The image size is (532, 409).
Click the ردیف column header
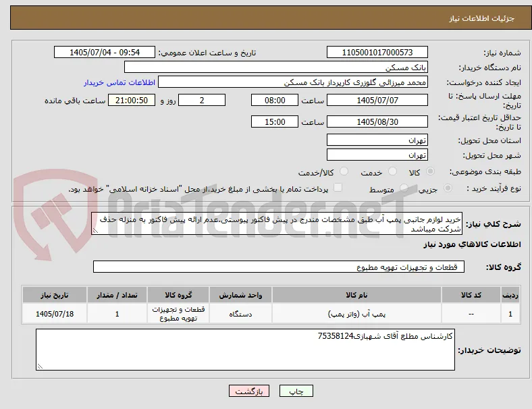[x=510, y=295]
